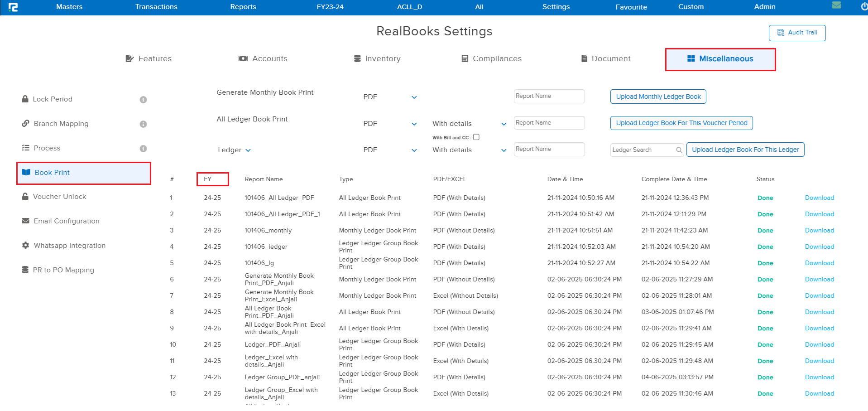The width and height of the screenshot is (868, 411).
Task: Click the Ledger Search magnifier icon
Action: [679, 150]
